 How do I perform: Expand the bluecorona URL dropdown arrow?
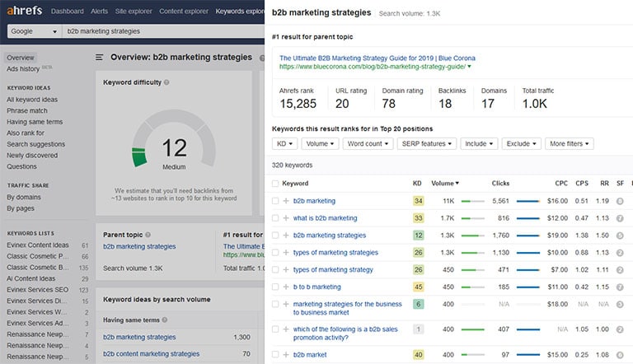coord(469,67)
